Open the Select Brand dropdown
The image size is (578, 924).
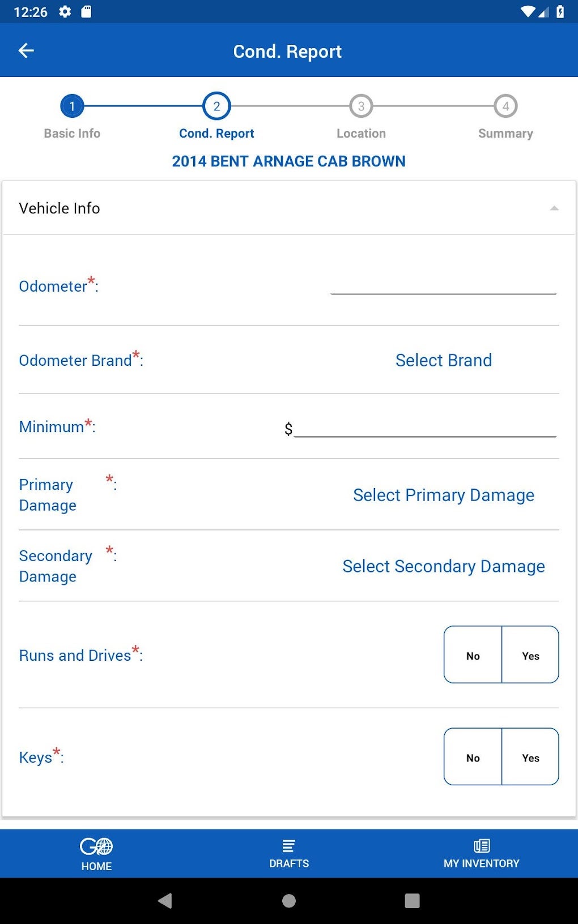(x=443, y=360)
